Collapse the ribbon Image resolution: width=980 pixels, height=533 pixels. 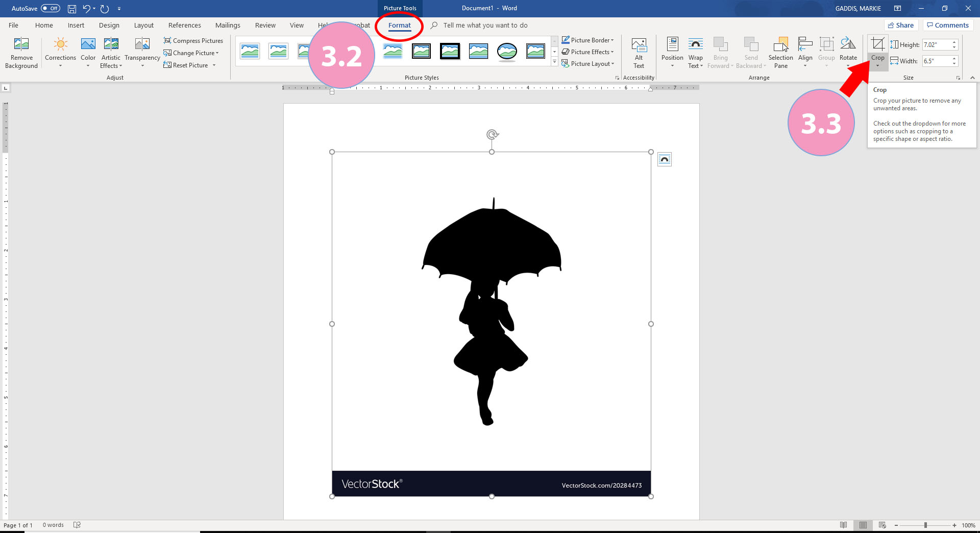coord(972,78)
